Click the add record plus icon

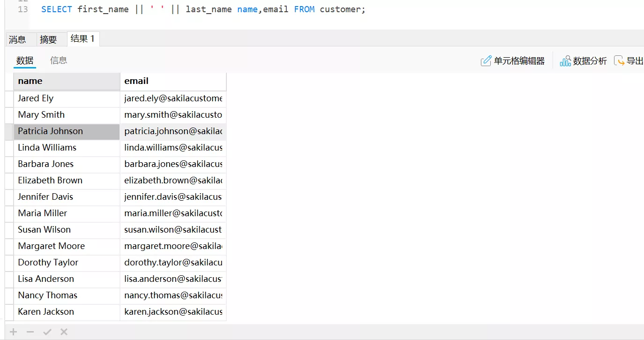point(14,332)
